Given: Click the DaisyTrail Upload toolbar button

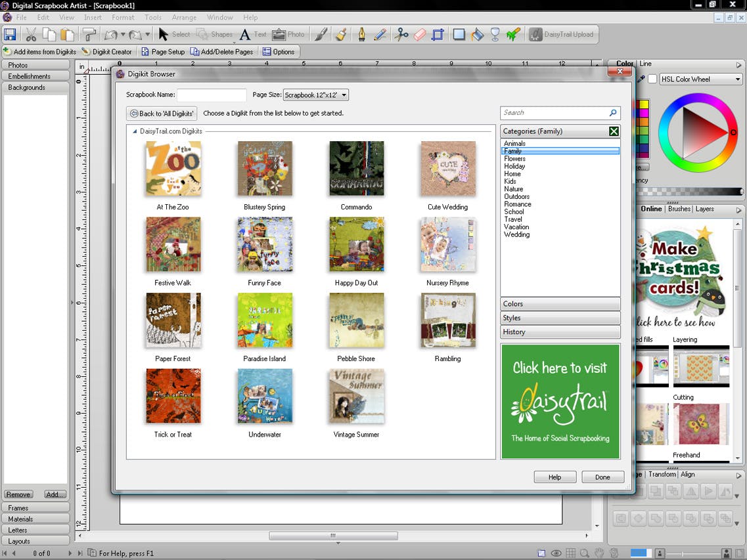Looking at the screenshot, I should [562, 34].
